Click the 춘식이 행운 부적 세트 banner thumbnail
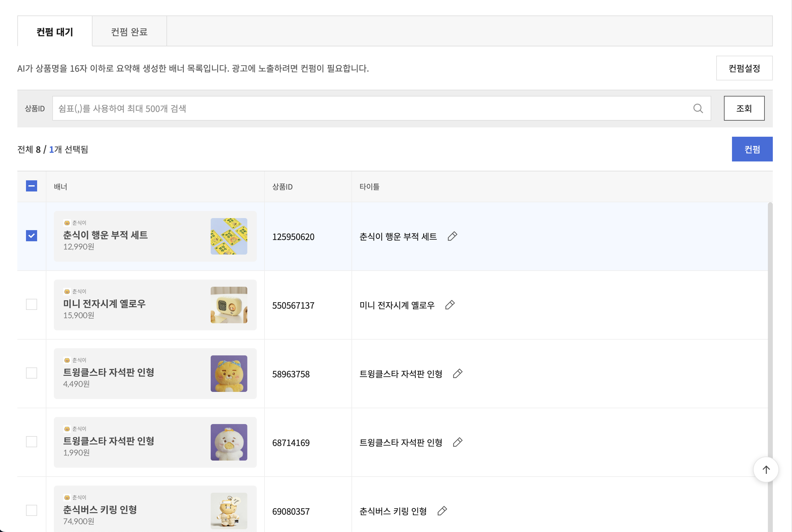 (x=229, y=236)
